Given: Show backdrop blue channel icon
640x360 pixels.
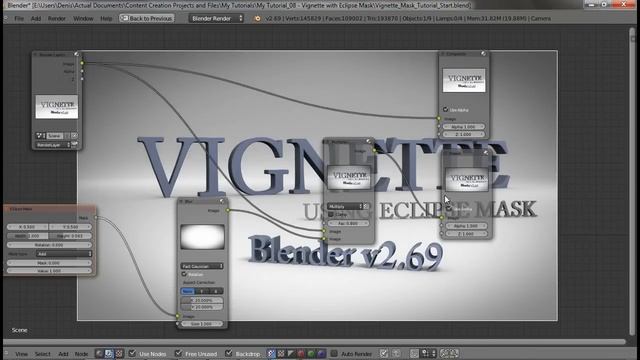Looking at the screenshot, I should 321,353.
